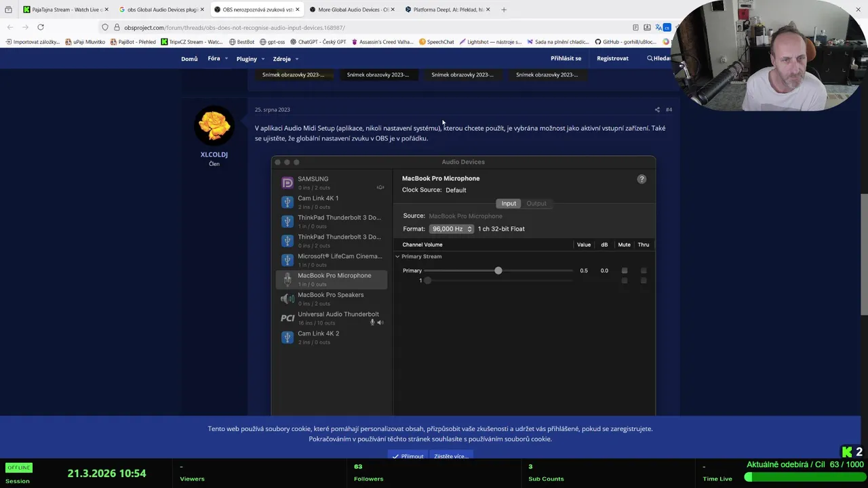The image size is (868, 488).
Task: Click the MacBook Pro Microphone icon
Action: tap(288, 279)
